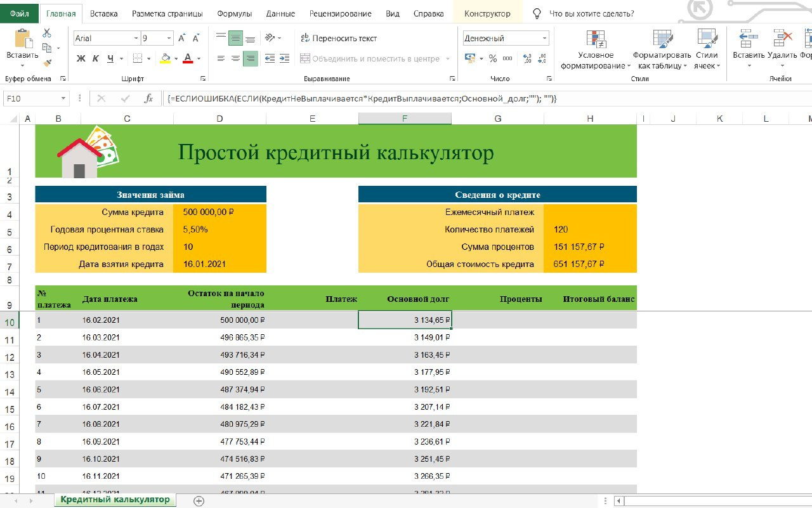This screenshot has width=812, height=508.
Task: Expand the Денежный number format dropdown
Action: point(544,39)
